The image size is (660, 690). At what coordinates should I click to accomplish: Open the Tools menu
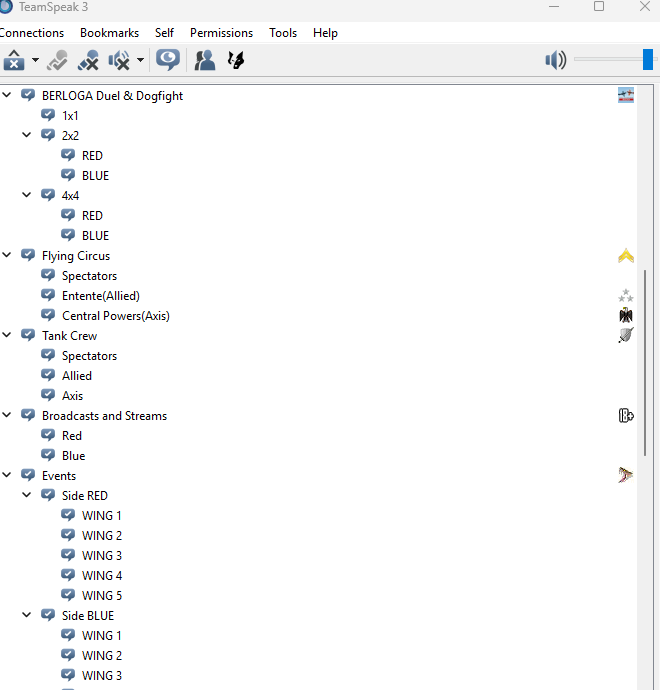[x=283, y=33]
